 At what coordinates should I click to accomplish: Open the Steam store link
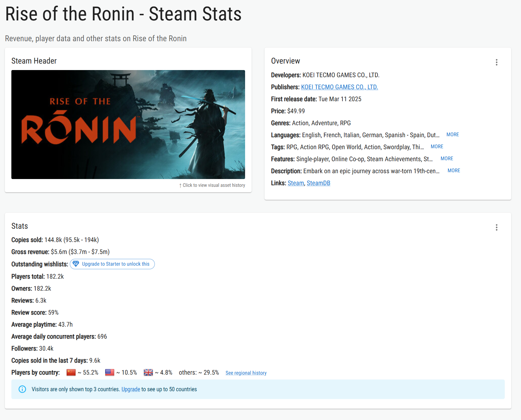pos(296,183)
